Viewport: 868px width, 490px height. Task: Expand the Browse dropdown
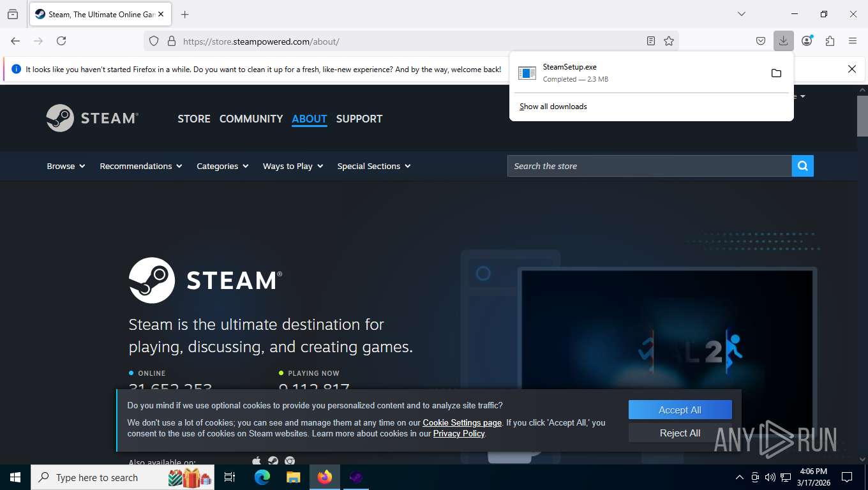66,166
